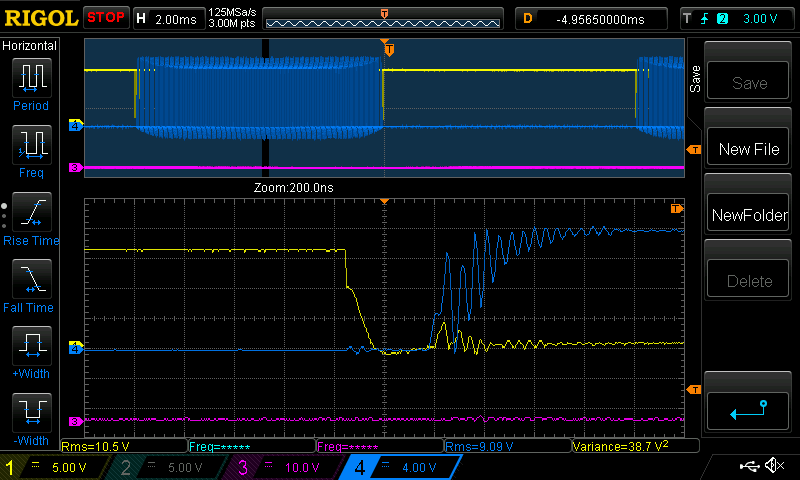
Task: Pick the +Width measurement icon
Action: 31,346
